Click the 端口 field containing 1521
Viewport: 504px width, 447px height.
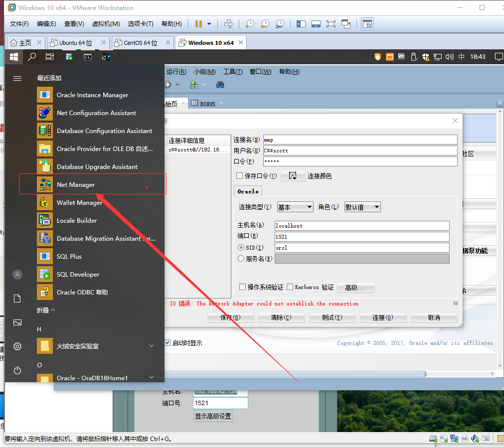point(362,237)
